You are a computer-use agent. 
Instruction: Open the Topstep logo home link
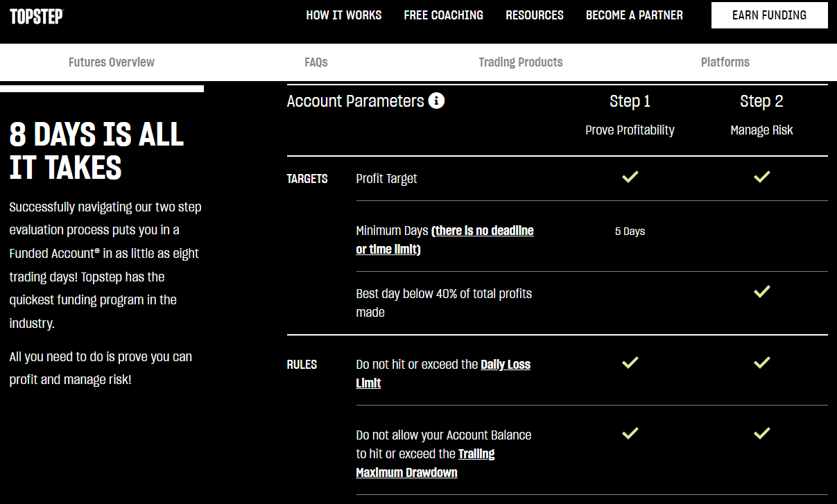tap(37, 16)
